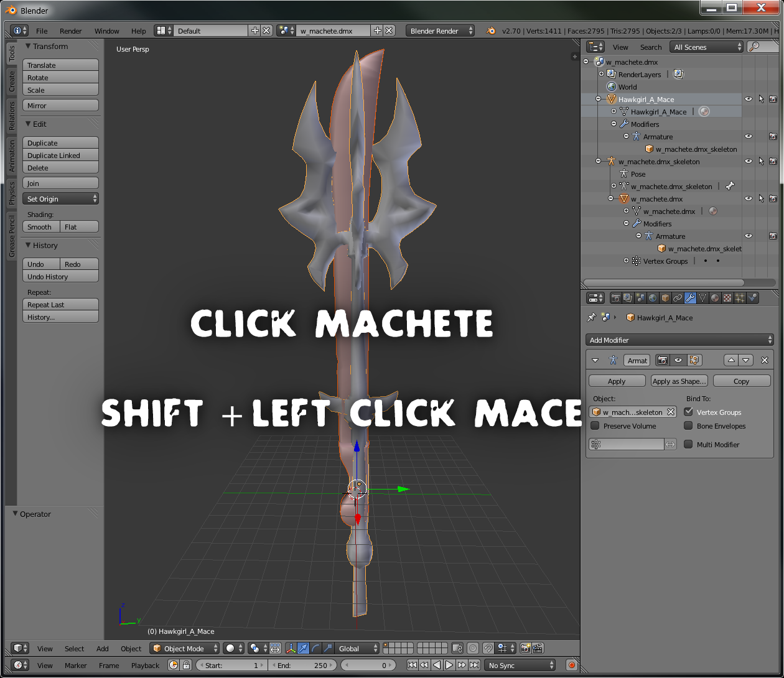Screen dimensions: 784x678
Task: Open the Add Modifier dropdown
Action: coord(680,340)
